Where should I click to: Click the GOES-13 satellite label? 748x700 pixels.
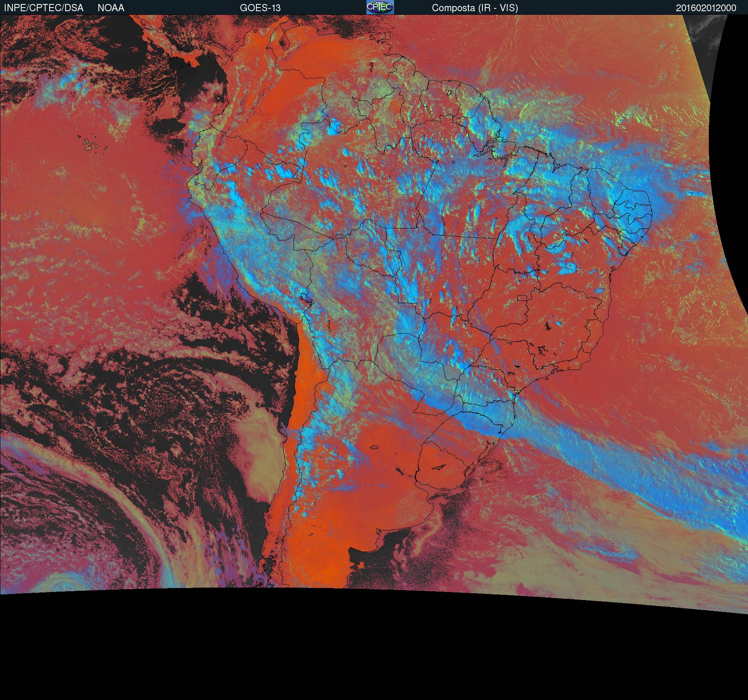[260, 8]
